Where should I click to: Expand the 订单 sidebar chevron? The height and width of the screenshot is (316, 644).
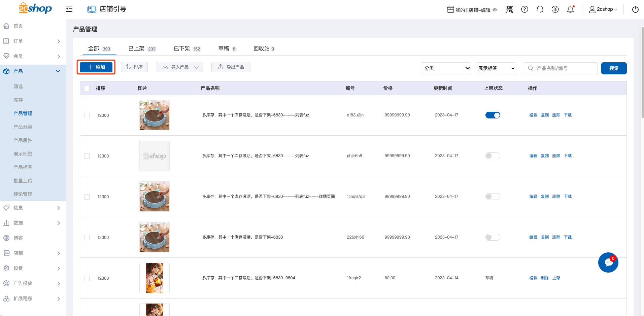[x=59, y=41]
